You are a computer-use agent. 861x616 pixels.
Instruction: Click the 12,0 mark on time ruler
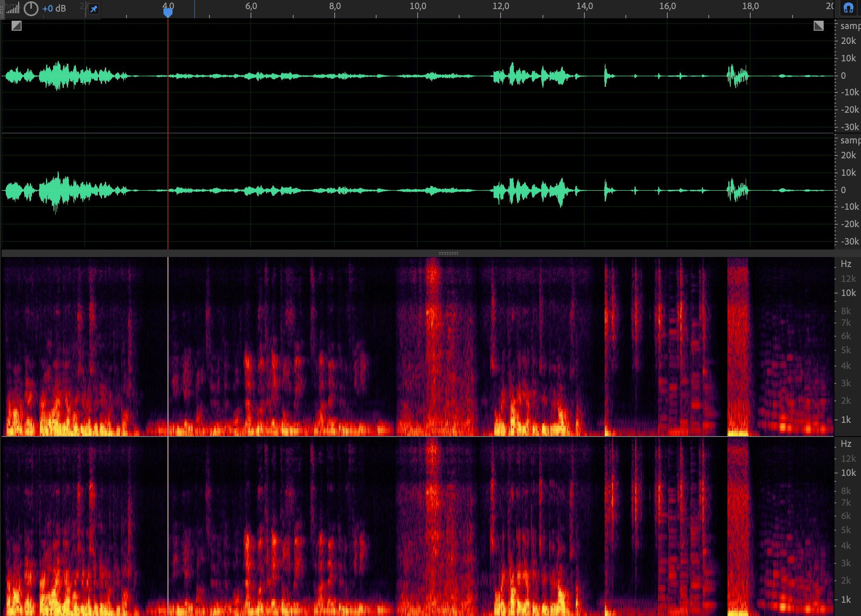501,7
